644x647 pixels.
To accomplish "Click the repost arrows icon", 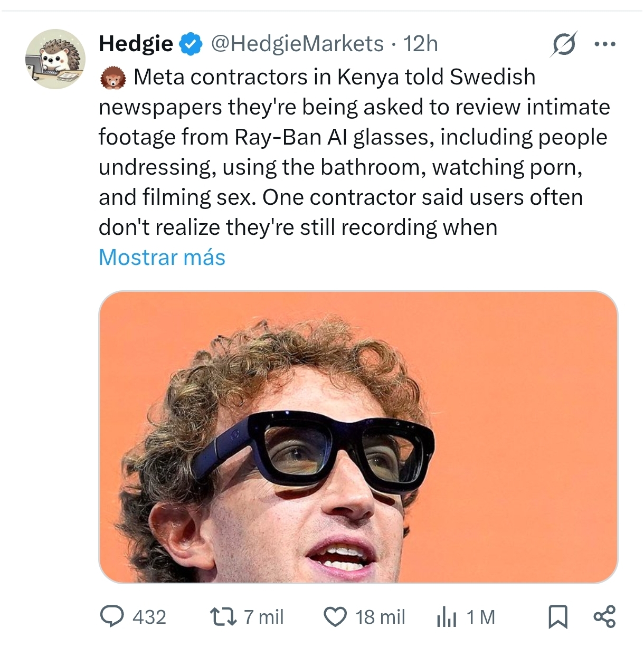I will pyautogui.click(x=222, y=616).
